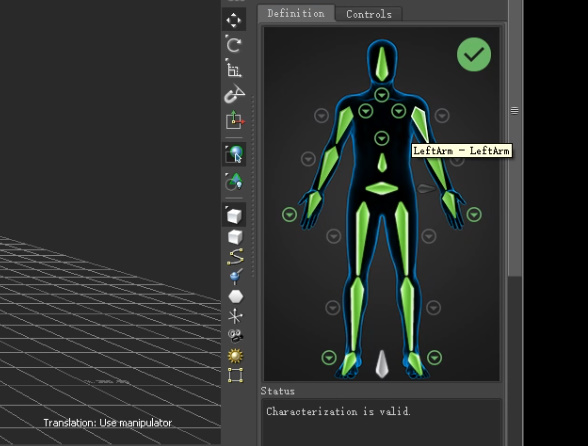Click the vertical scrollbar beside character panel
The image size is (588, 446).
click(x=515, y=139)
